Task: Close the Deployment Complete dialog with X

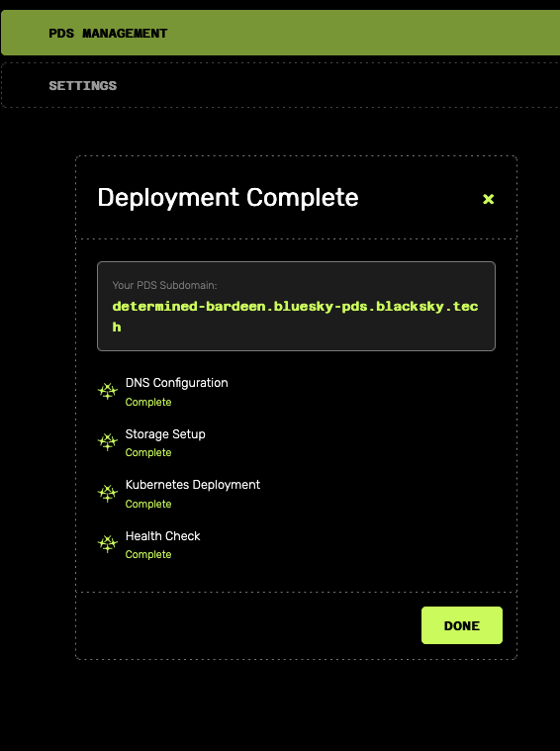Action: coord(488,199)
